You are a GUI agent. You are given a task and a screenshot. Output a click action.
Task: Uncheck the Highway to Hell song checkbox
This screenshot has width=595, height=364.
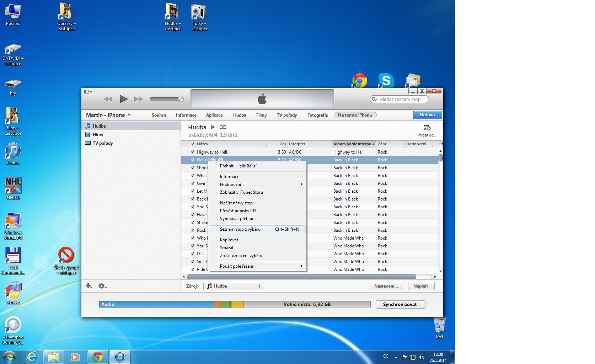coord(193,152)
